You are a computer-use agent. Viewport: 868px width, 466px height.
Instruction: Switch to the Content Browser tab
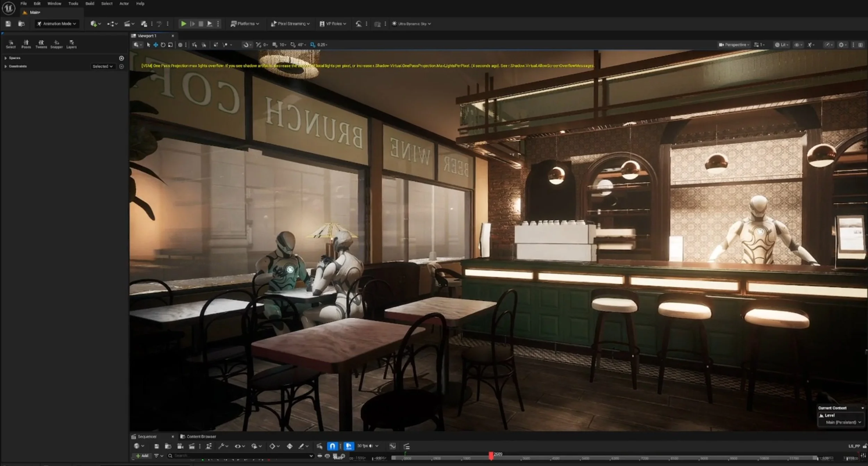click(198, 436)
